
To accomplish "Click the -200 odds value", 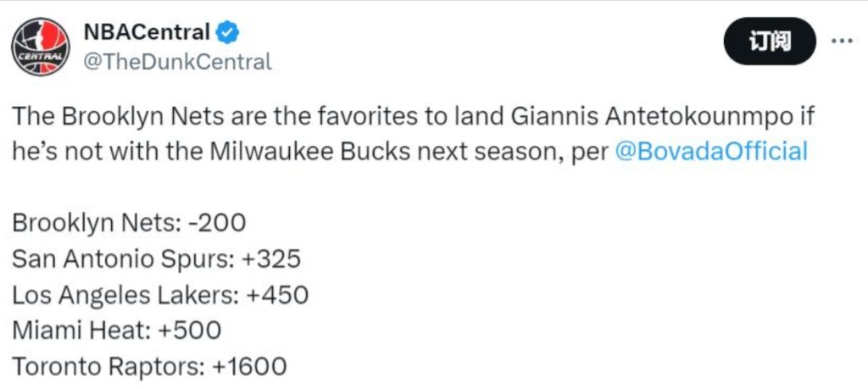I will [x=219, y=224].
